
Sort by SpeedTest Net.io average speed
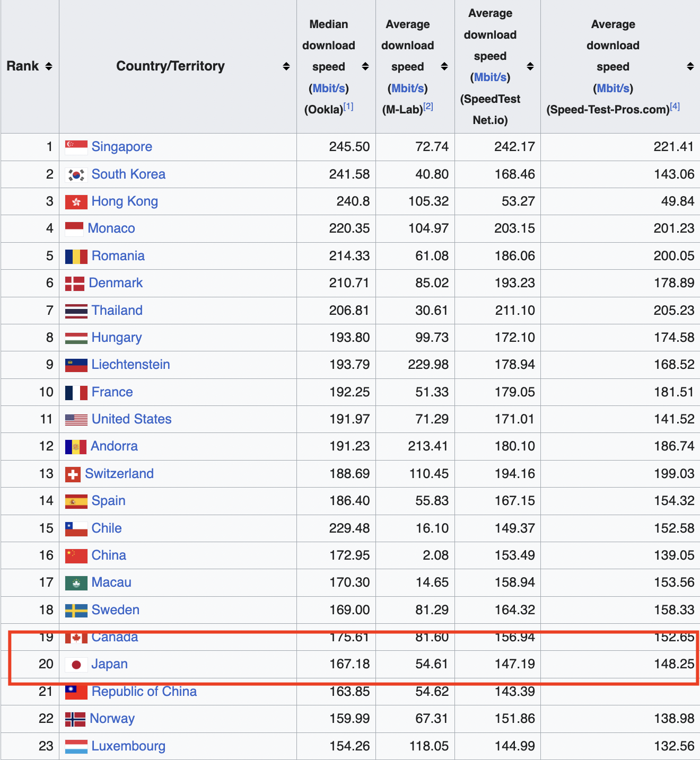530,66
